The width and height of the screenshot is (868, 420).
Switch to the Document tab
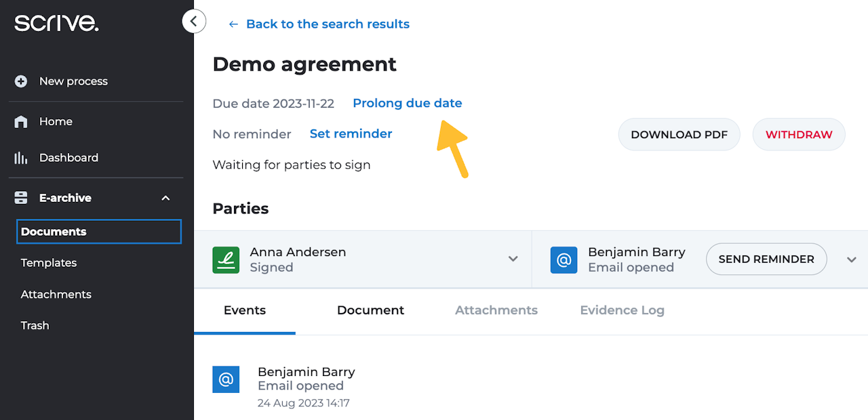pos(370,310)
